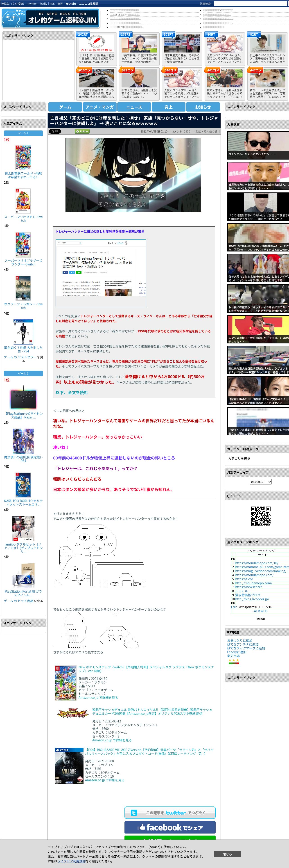
Task: Open the カテゴリを選択 category dropdown
Action: 258,458
